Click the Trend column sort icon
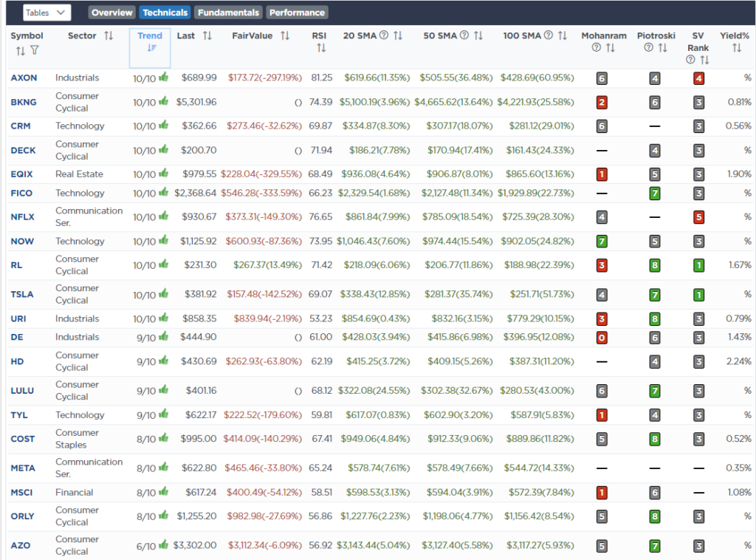The image size is (756, 560). point(151,48)
